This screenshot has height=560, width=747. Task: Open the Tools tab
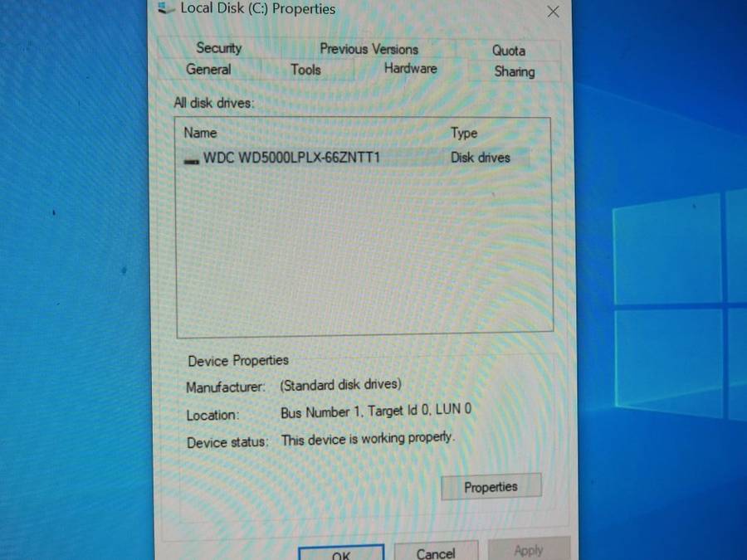coord(305,70)
